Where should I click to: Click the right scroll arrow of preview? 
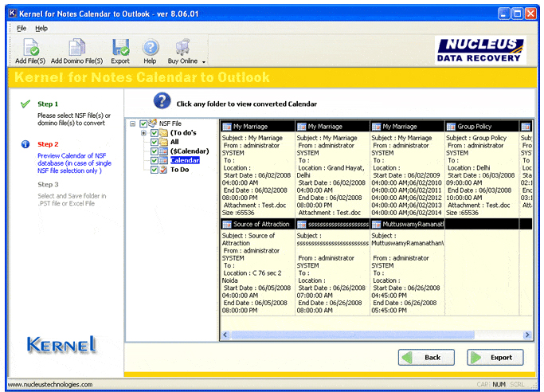coord(527,335)
